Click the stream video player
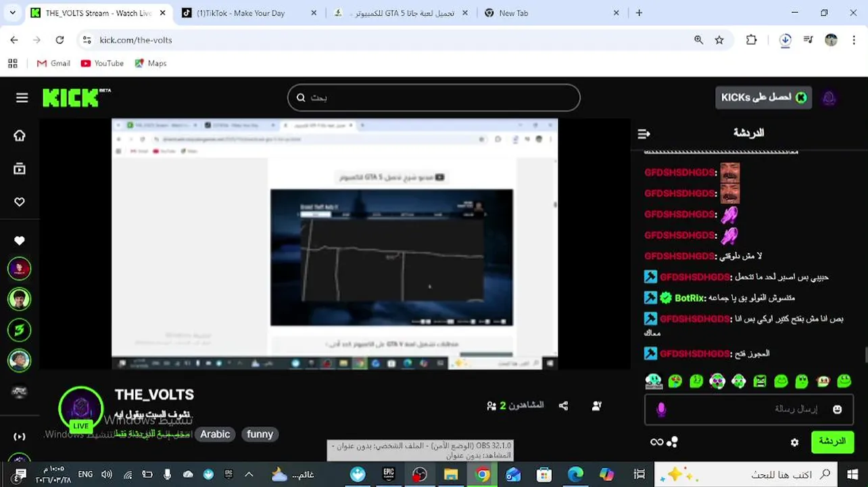 (335, 243)
